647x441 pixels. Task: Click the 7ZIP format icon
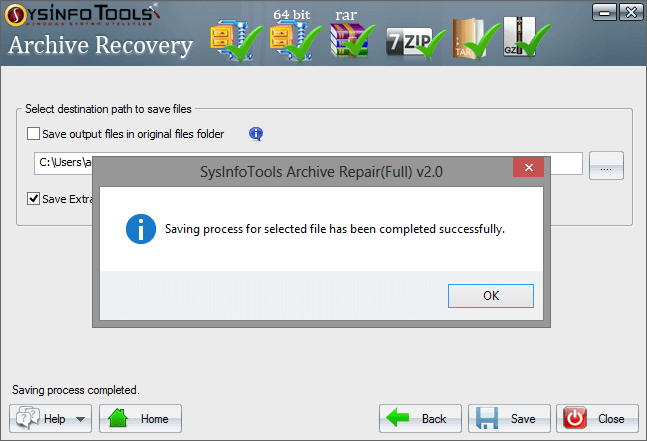[415, 44]
